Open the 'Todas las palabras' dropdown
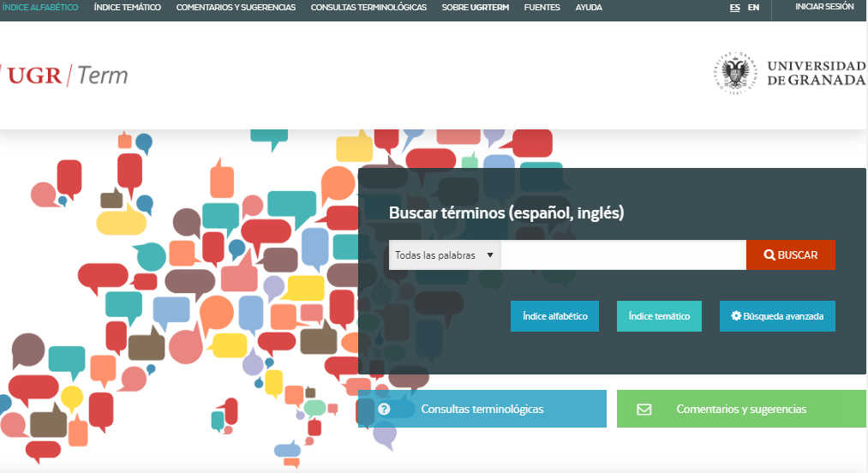The height and width of the screenshot is (473, 868). click(444, 255)
